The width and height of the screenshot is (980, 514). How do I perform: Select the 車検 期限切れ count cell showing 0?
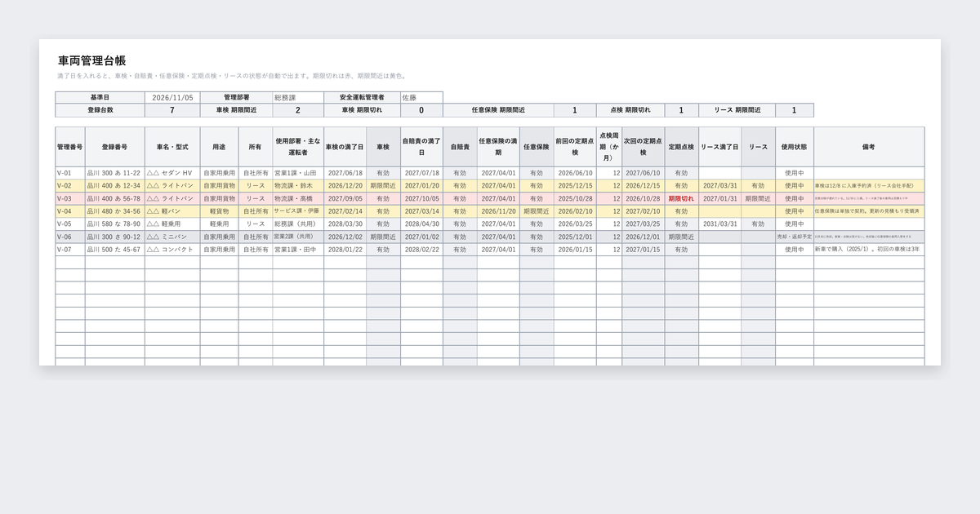coord(421,110)
